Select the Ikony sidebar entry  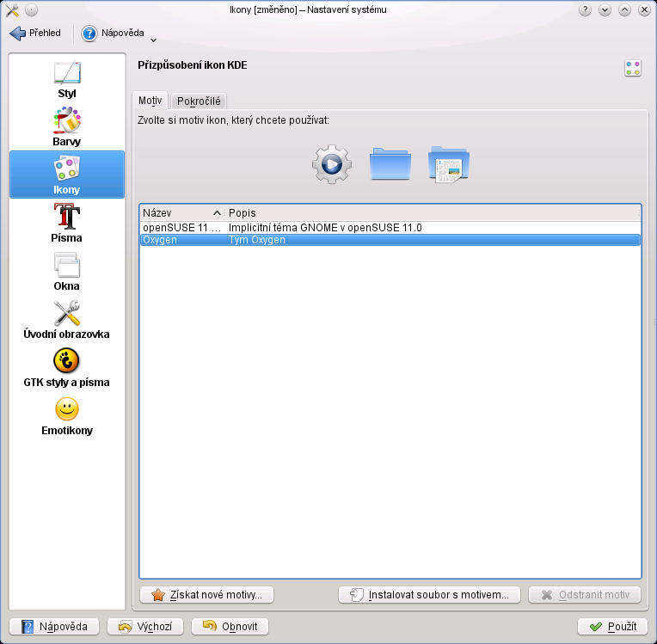(66, 175)
